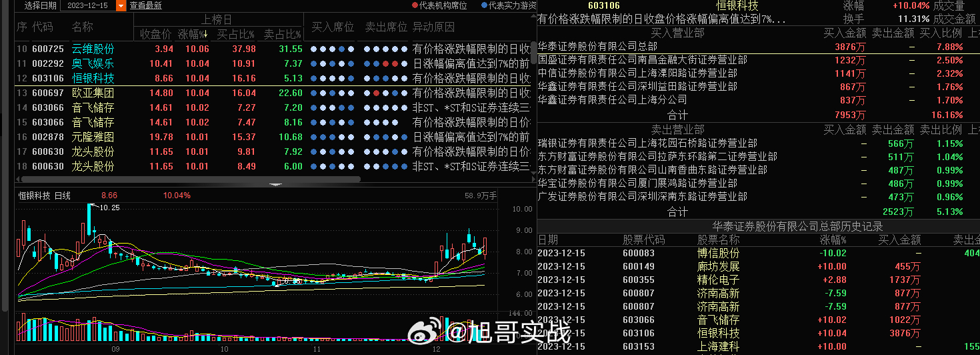Select 恒银科技 in the stock list

(93, 78)
